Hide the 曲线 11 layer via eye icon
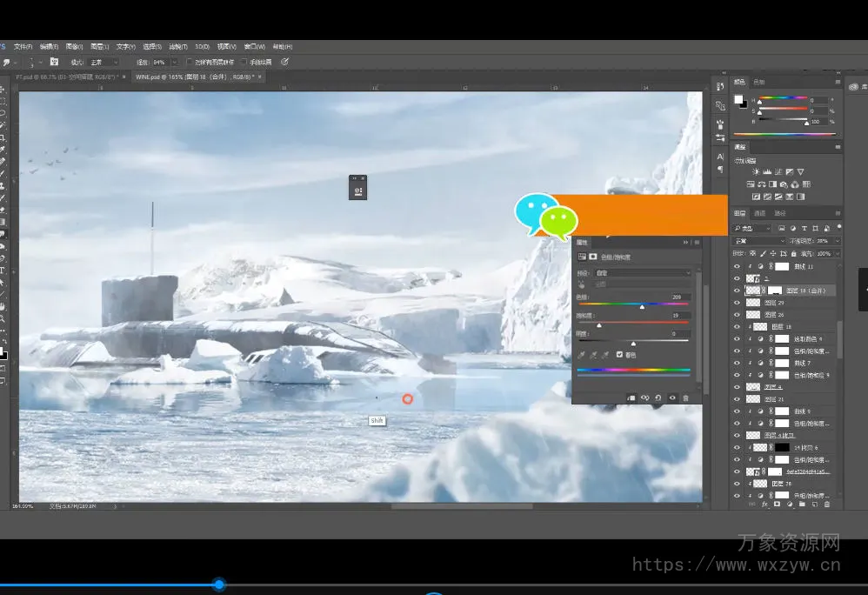The image size is (868, 595). (x=737, y=266)
